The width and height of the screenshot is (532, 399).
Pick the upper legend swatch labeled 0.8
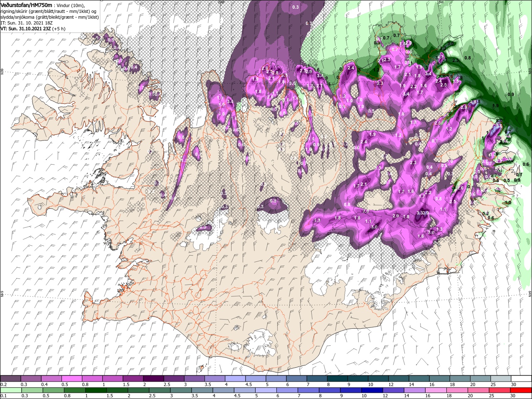coord(92,379)
